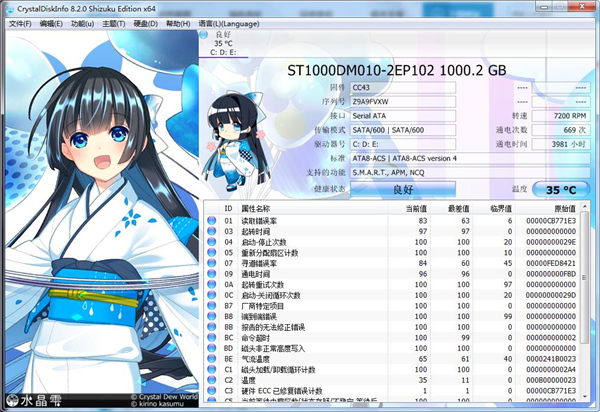Open the 文件(F) menu
This screenshot has height=412, width=600.
point(20,24)
